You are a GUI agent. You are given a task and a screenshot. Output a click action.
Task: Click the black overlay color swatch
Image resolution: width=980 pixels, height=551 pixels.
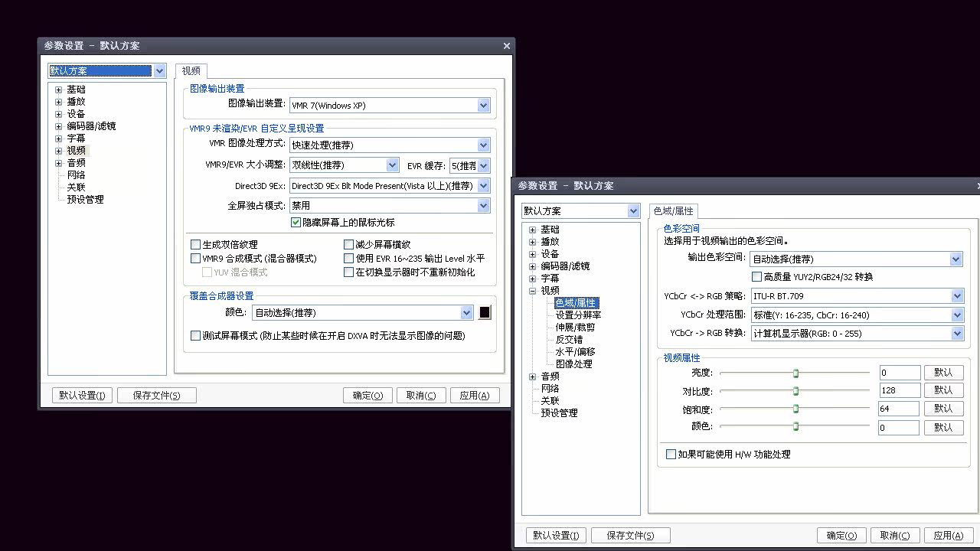click(485, 312)
